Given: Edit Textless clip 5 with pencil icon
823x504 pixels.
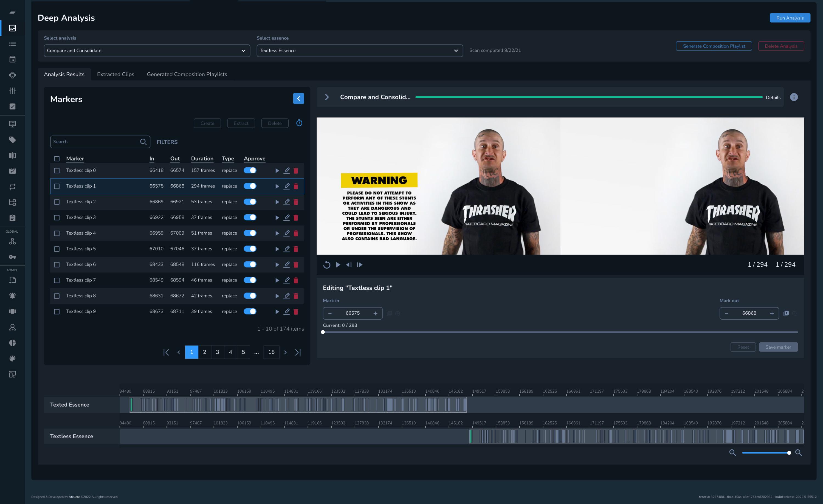Looking at the screenshot, I should click(287, 249).
